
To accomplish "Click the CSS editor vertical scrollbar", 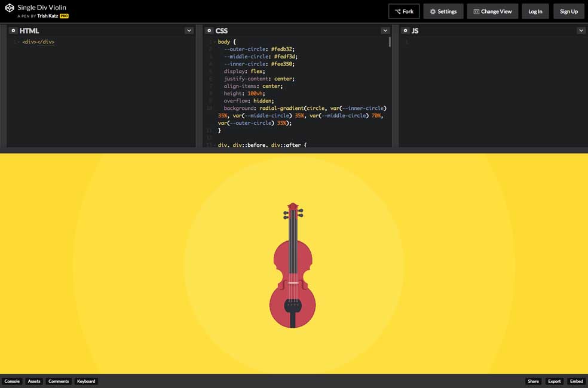I will coord(390,42).
